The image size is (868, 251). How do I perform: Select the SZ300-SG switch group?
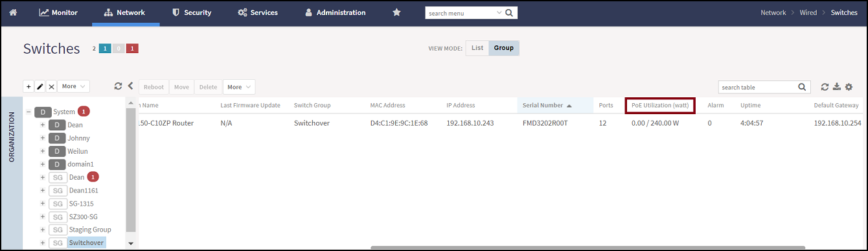coord(84,217)
